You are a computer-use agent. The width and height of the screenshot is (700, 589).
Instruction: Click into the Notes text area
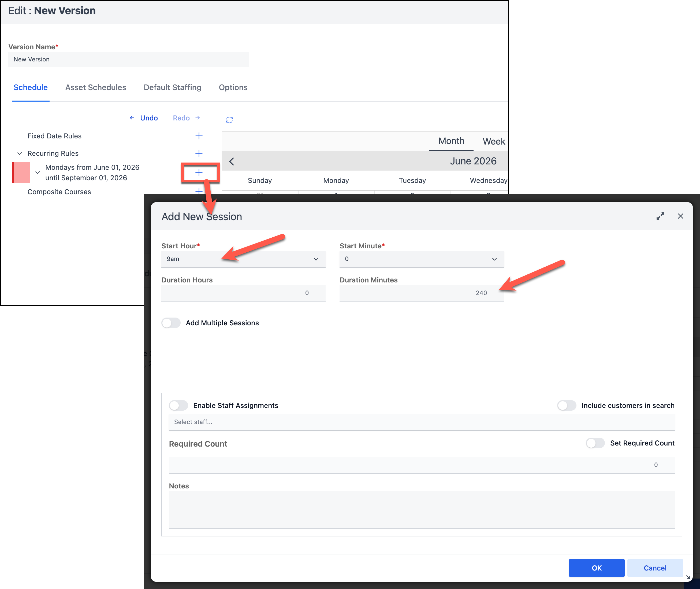pyautogui.click(x=421, y=510)
